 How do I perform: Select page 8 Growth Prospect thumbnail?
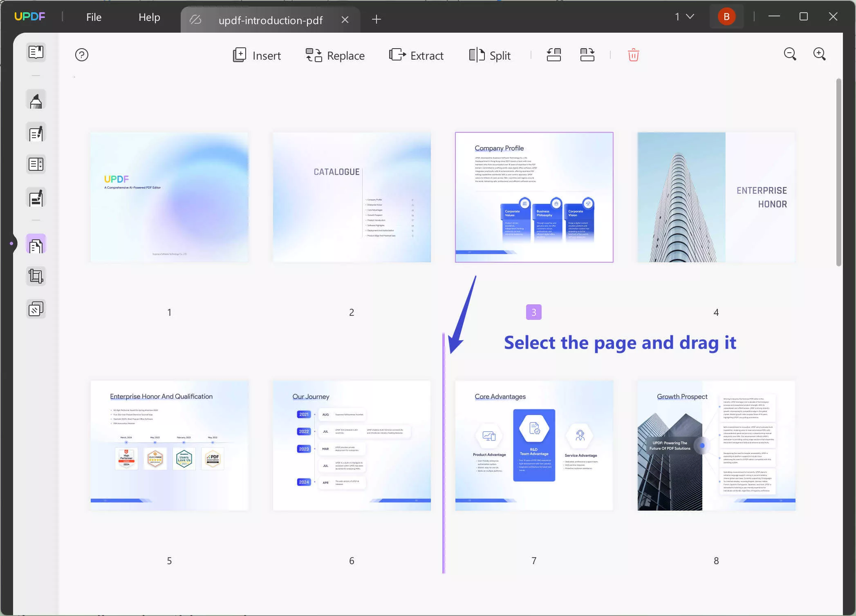click(x=716, y=446)
